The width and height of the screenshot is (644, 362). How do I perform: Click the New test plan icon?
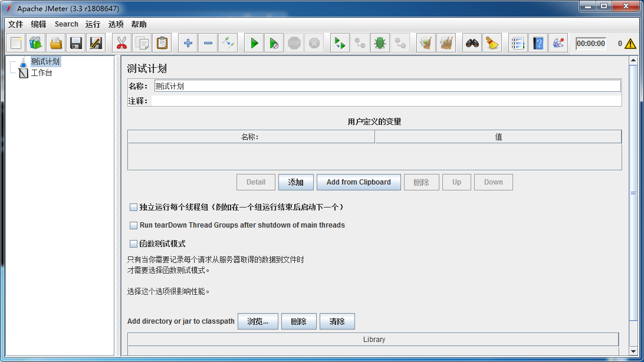coord(16,43)
